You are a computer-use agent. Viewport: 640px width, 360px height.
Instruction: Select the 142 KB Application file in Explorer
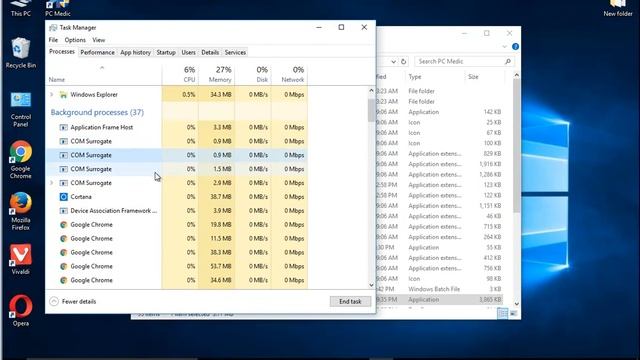(x=439, y=112)
